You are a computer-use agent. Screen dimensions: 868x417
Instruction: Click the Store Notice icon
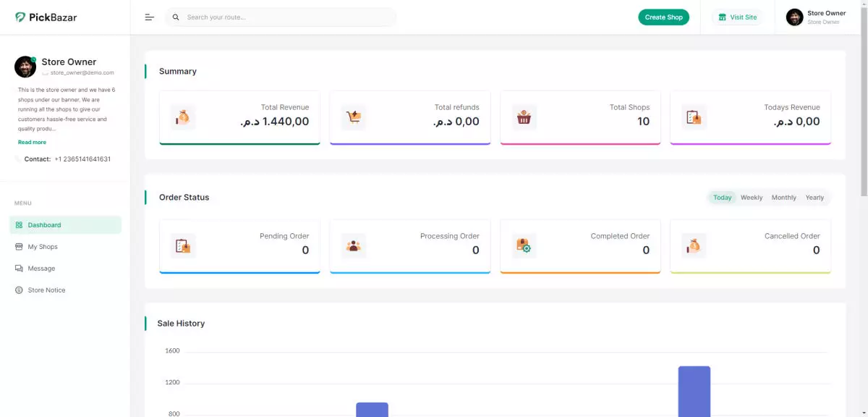click(20, 290)
